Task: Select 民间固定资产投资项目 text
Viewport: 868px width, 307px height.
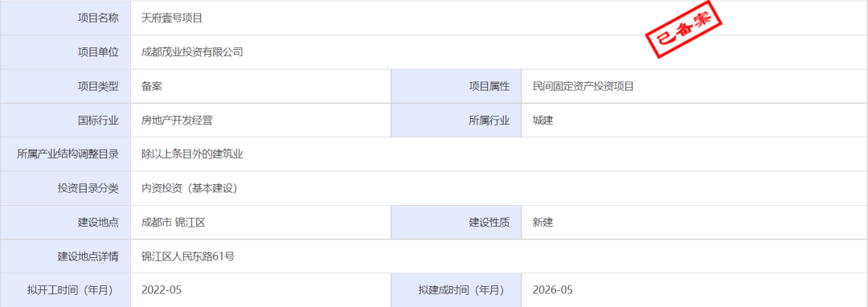Action: point(583,86)
